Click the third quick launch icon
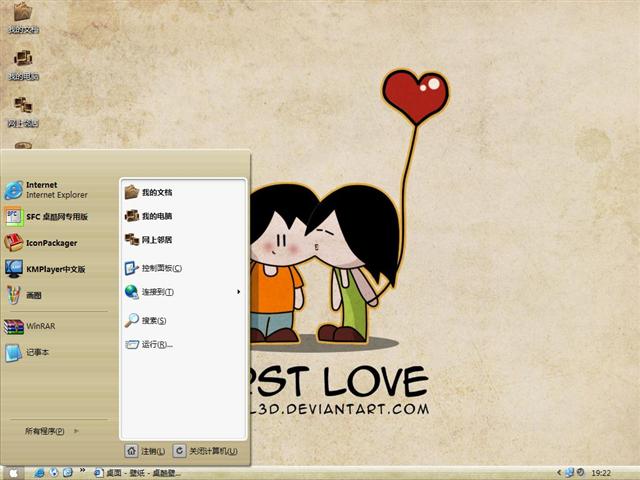The height and width of the screenshot is (480, 640). 68,473
